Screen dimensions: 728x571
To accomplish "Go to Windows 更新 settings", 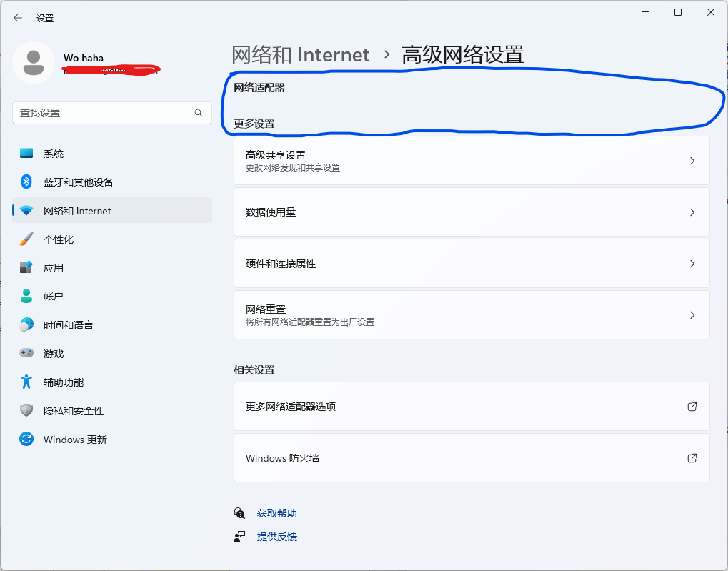I will (112, 439).
